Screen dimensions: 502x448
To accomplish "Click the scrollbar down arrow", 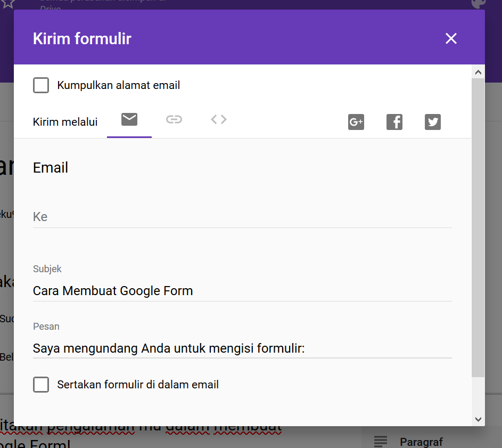I will tap(478, 419).
